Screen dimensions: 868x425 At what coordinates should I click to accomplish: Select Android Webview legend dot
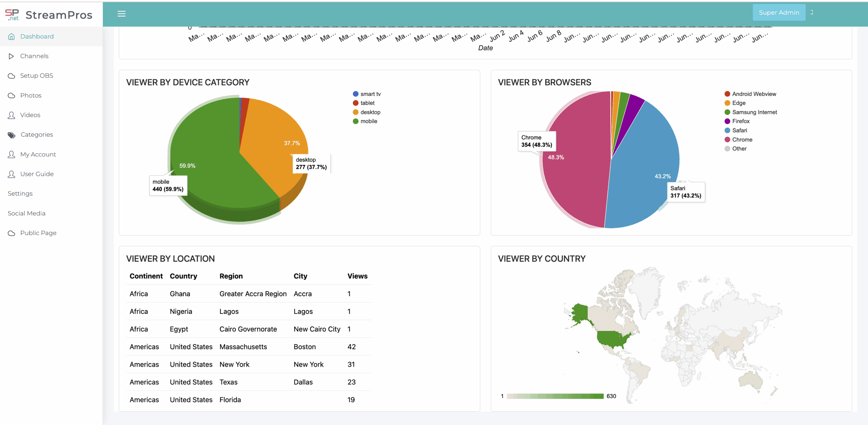pyautogui.click(x=727, y=94)
